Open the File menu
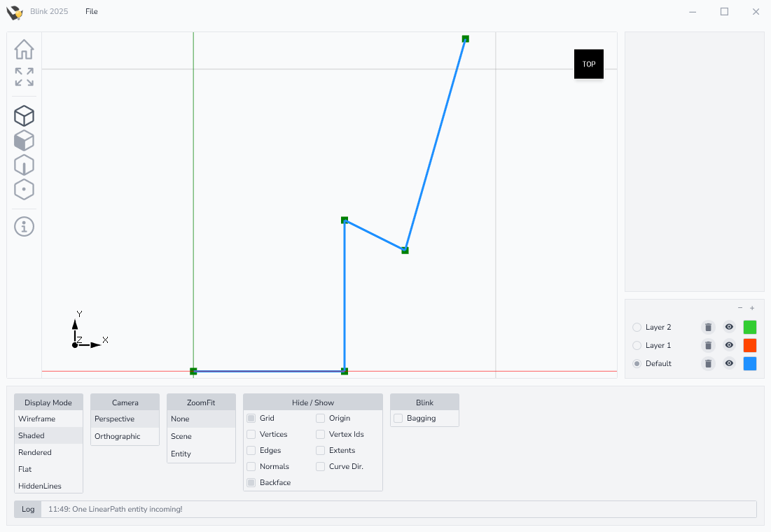Viewport: 771px width, 532px height. click(x=92, y=12)
